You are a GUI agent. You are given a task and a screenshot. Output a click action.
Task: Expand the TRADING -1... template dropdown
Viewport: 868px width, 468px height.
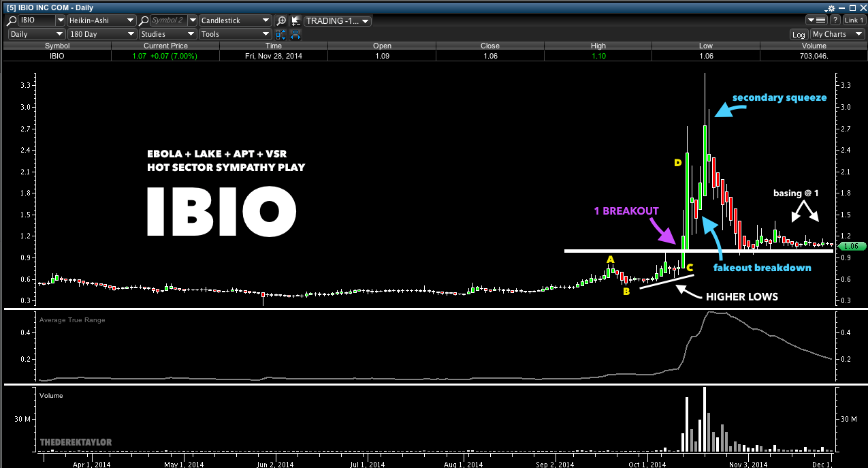(x=338, y=20)
